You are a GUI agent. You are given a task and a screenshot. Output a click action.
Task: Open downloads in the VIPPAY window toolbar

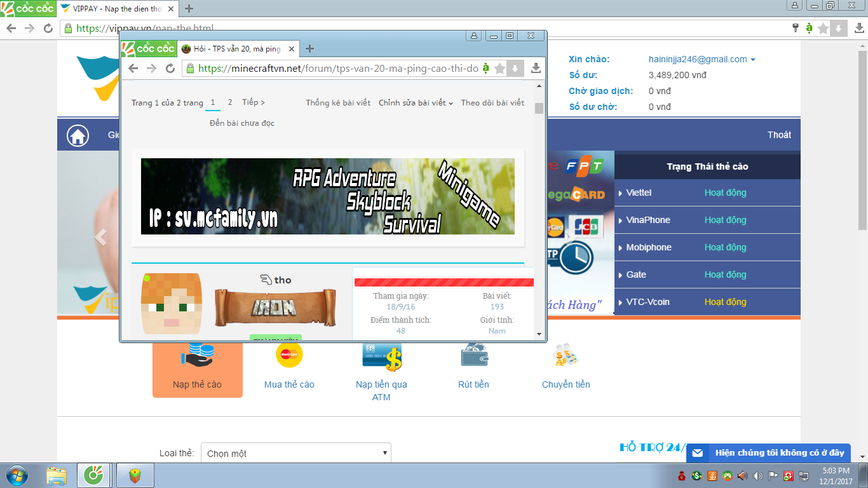pos(858,28)
